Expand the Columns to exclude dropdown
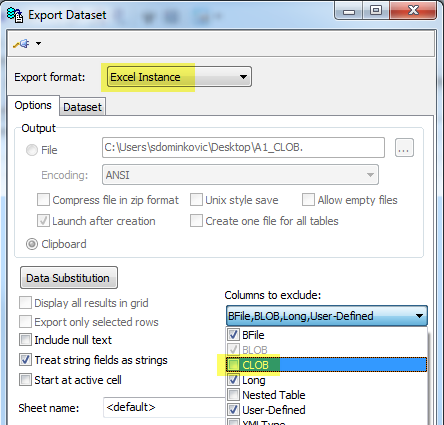 327,316
